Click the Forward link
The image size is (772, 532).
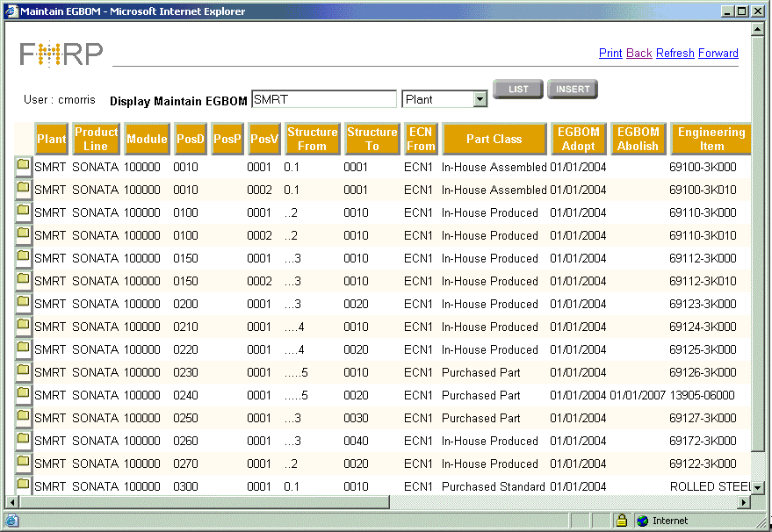point(718,54)
